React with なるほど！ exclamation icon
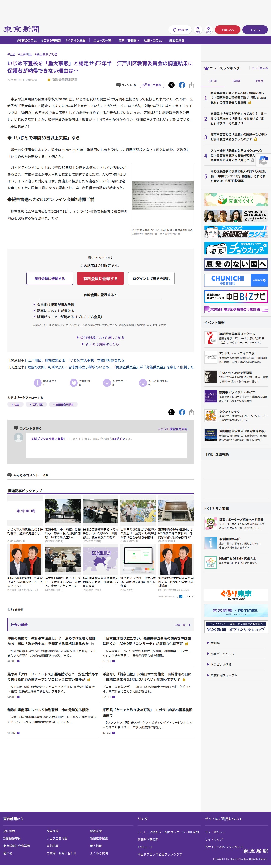Viewport: 271px width, 868px height. click(37, 382)
